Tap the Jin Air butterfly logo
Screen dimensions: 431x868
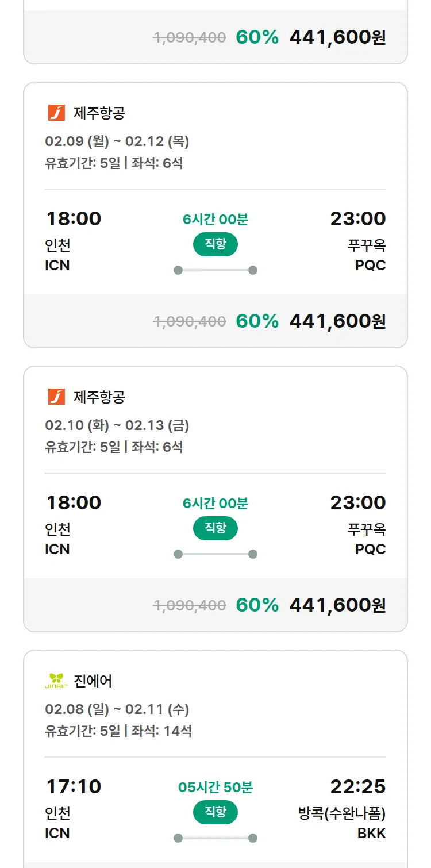point(56,681)
